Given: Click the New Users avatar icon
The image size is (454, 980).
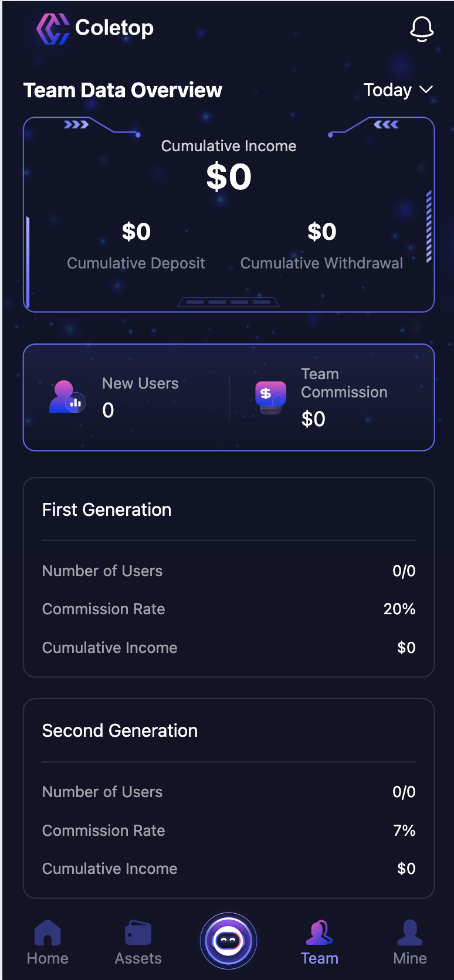Looking at the screenshot, I should click(x=67, y=397).
